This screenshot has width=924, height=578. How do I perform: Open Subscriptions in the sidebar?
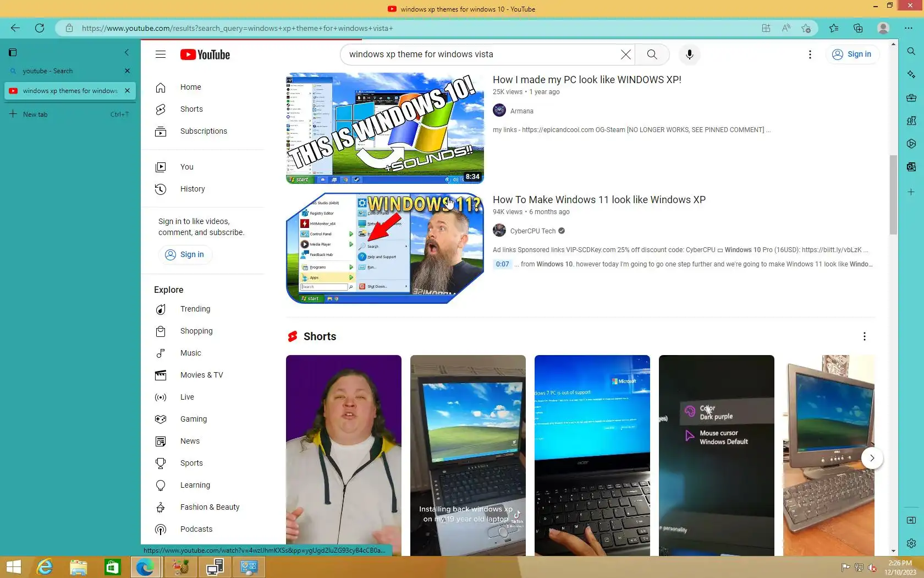point(202,131)
